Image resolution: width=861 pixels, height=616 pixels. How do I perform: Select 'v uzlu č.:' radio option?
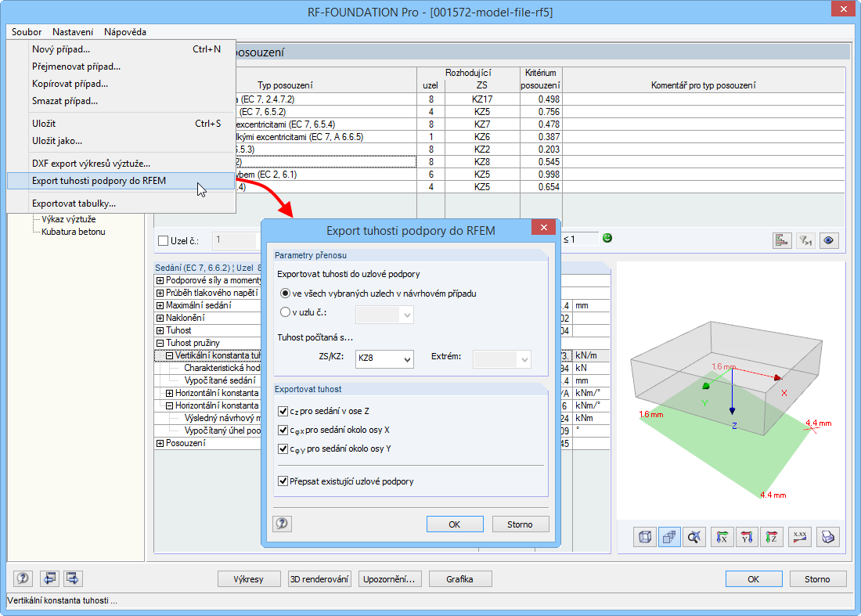tap(285, 312)
